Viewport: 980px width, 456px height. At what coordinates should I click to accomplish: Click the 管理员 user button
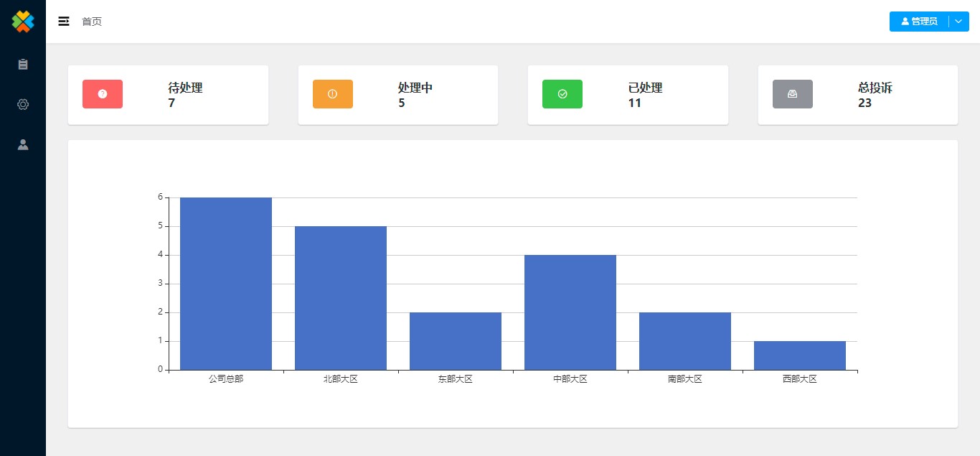919,22
